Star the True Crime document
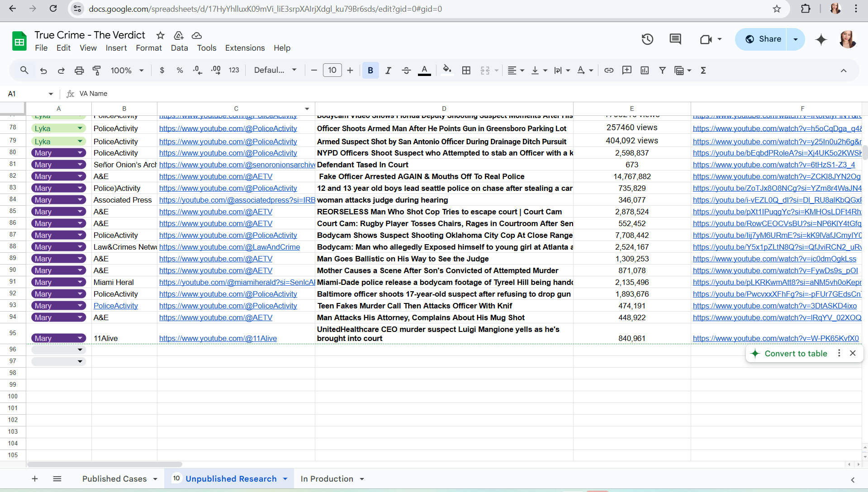 coord(160,35)
